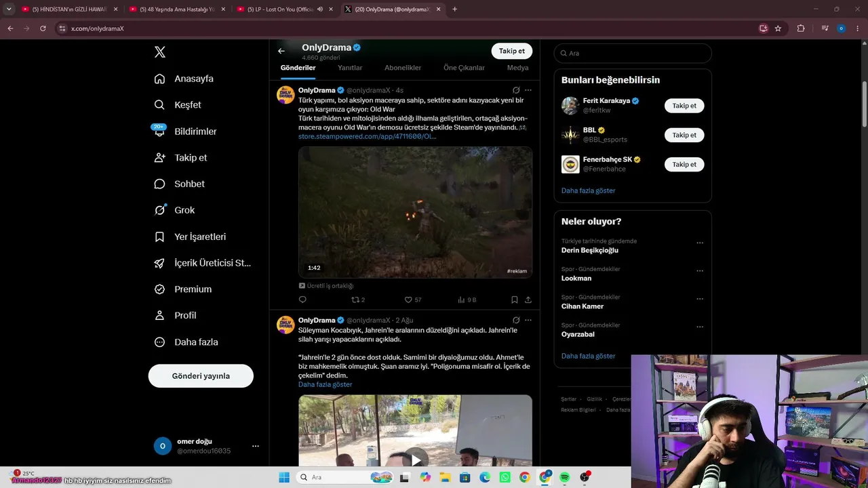The image size is (868, 488).
Task: Open İçerik Üreticisi Stüdyosu
Action: click(x=202, y=263)
